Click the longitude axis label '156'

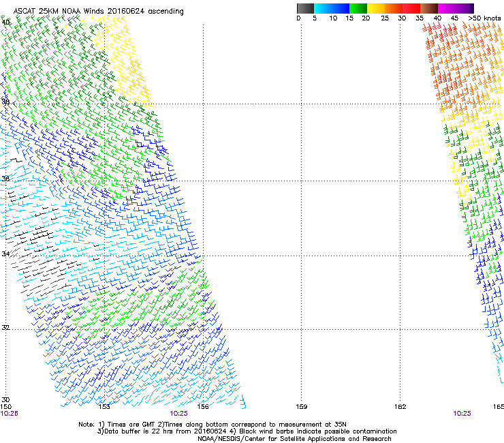[203, 407]
